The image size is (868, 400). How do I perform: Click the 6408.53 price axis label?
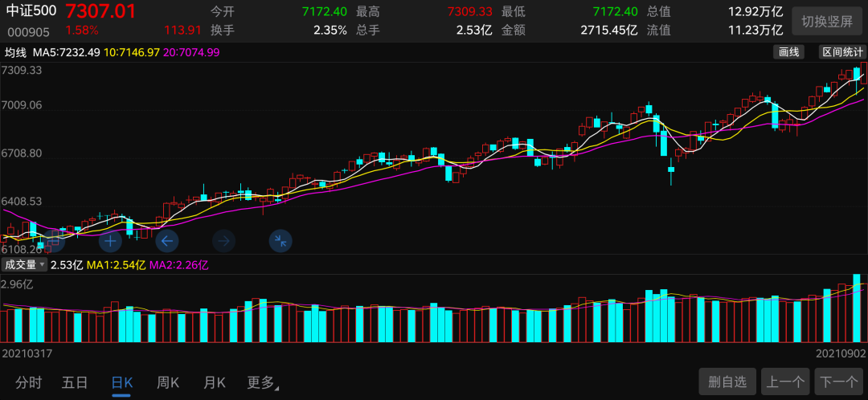pyautogui.click(x=23, y=202)
